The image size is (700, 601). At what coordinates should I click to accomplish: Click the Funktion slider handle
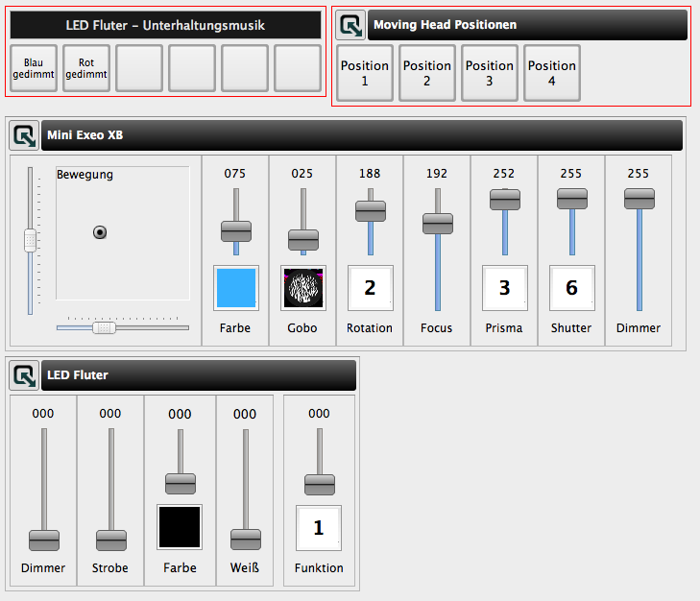pyautogui.click(x=320, y=485)
